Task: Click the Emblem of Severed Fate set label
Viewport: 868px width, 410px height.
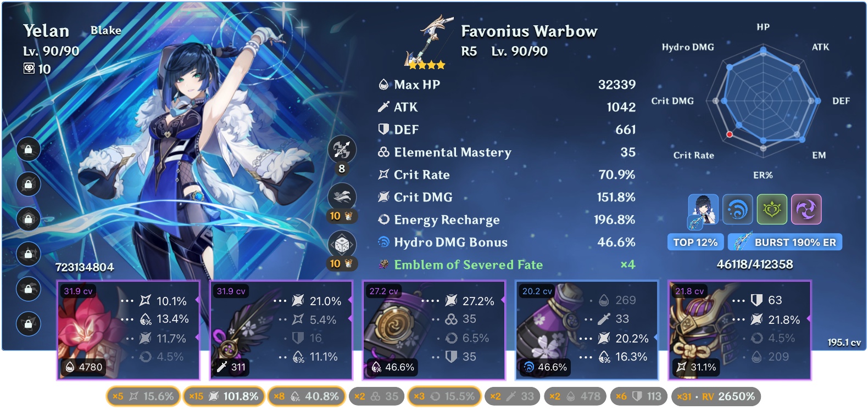Action: coord(468,265)
